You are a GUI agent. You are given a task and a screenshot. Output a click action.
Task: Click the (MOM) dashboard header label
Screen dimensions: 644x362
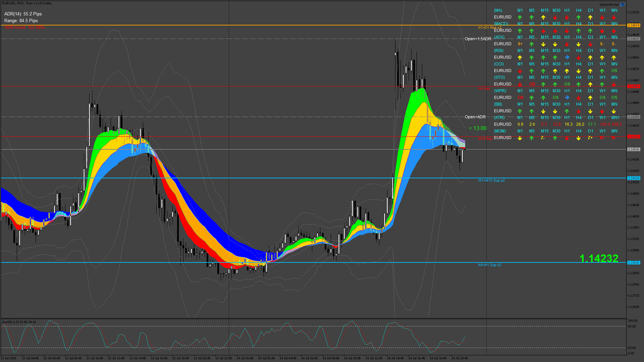tap(500, 131)
